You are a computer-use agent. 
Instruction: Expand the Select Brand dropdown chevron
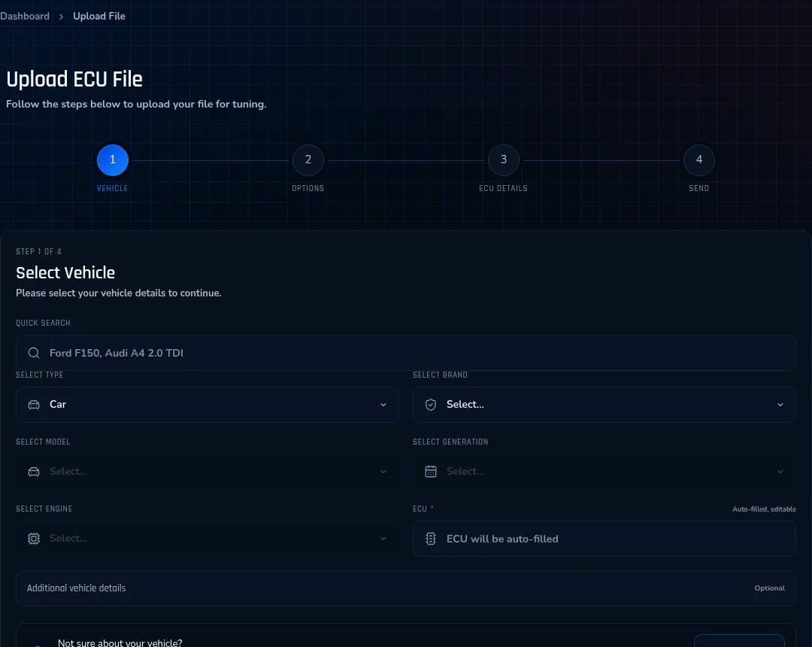[x=780, y=405]
